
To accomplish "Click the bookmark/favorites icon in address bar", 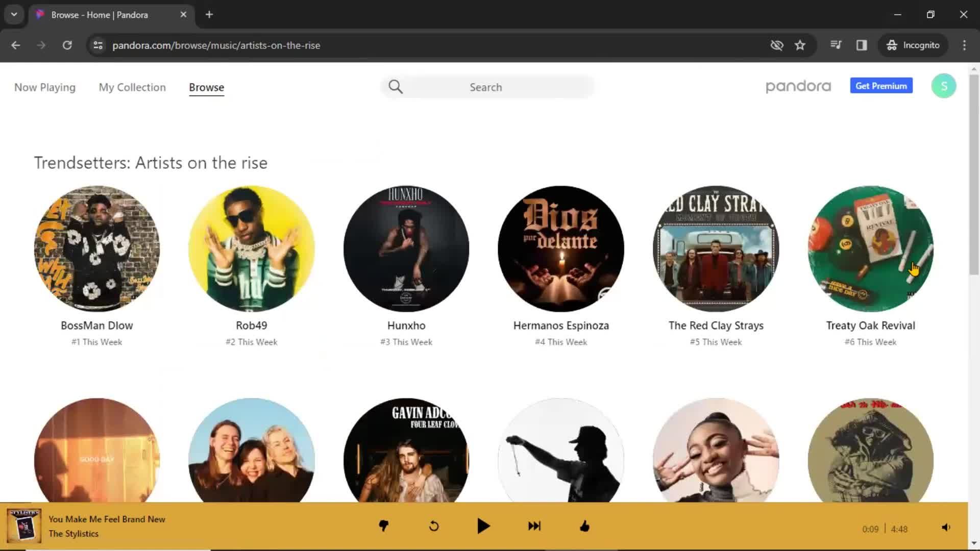I will pos(800,45).
